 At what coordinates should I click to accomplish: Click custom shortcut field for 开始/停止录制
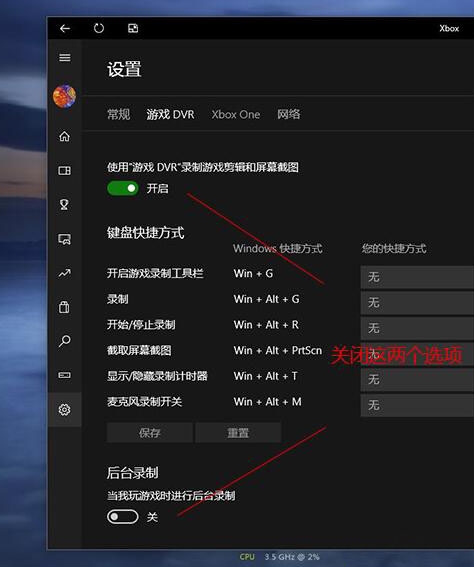[417, 328]
